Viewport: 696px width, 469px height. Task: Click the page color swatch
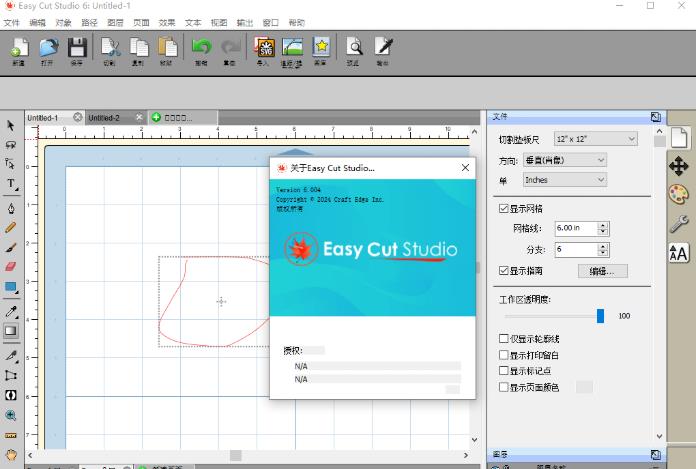(584, 387)
